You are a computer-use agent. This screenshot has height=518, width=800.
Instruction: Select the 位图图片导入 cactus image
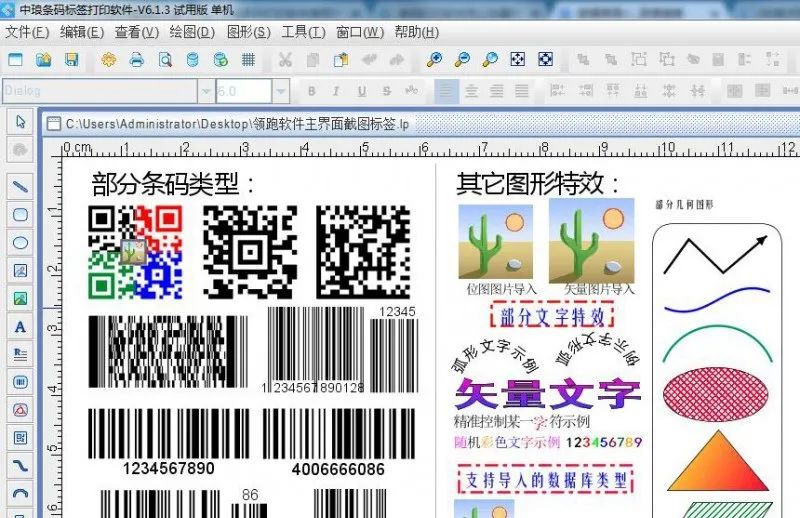(x=495, y=241)
